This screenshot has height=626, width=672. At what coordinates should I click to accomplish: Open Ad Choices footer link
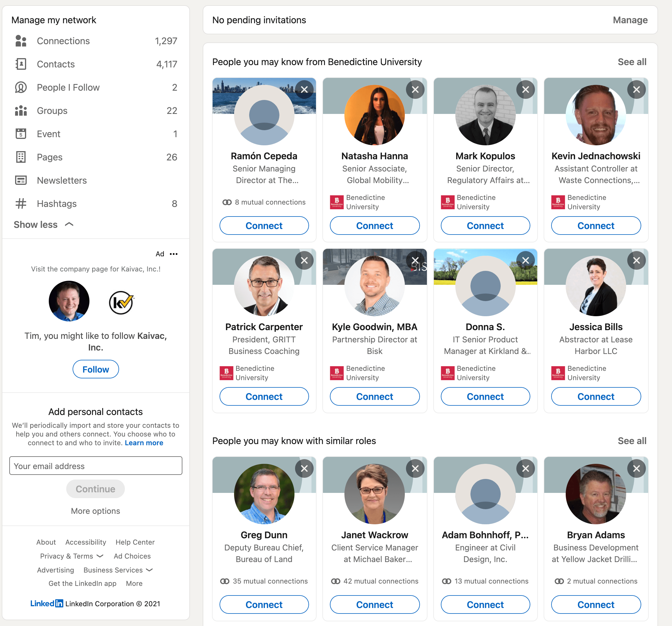pyautogui.click(x=132, y=556)
